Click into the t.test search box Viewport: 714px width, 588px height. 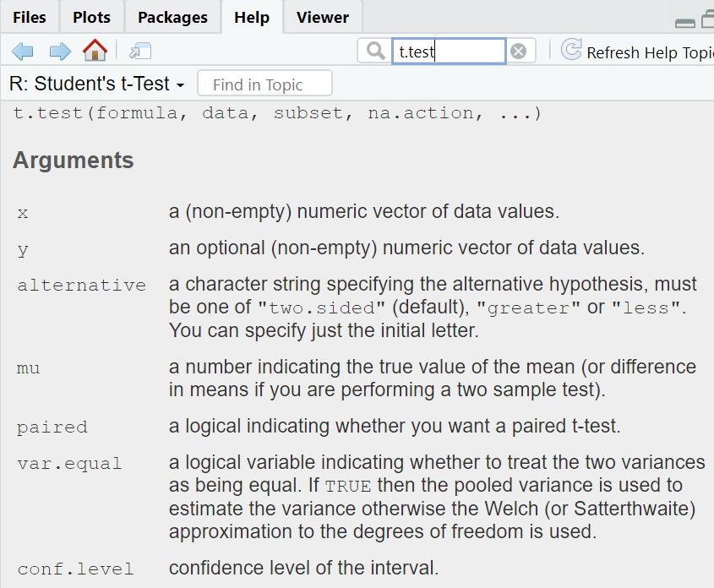[x=449, y=52]
